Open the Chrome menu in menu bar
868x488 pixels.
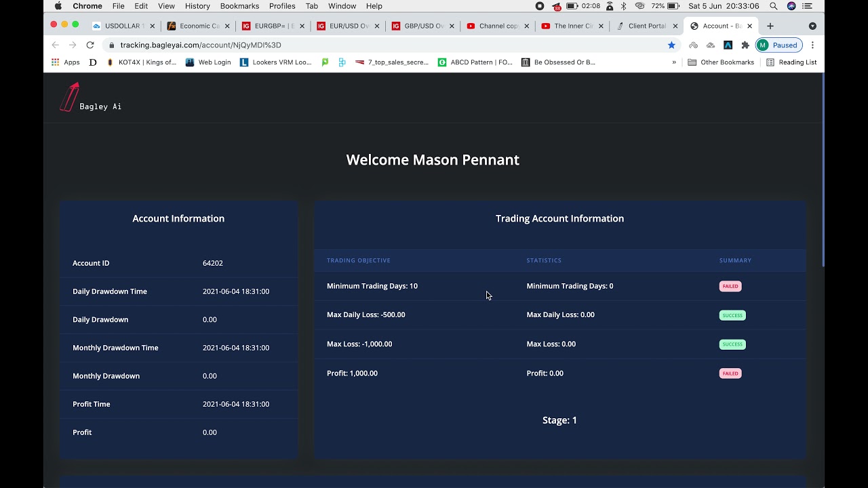(87, 6)
